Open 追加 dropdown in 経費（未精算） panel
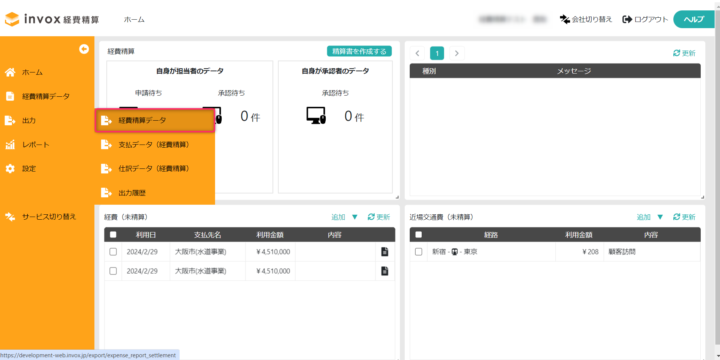The width and height of the screenshot is (720, 360). point(344,217)
